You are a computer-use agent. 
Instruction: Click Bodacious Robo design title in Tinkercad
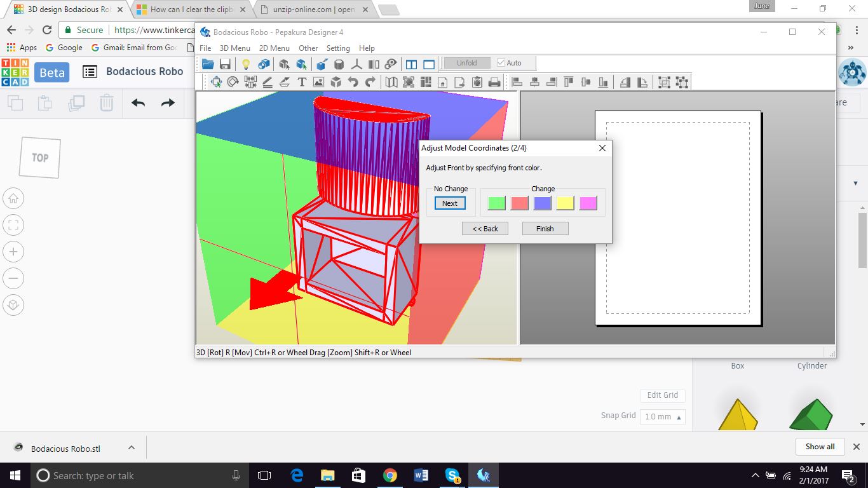click(145, 72)
